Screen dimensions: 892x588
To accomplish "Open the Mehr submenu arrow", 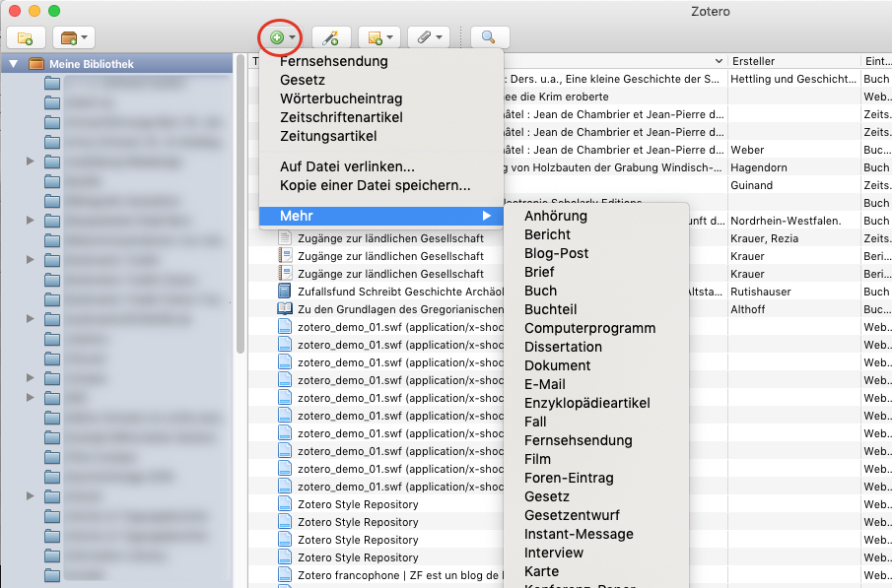I will click(486, 216).
